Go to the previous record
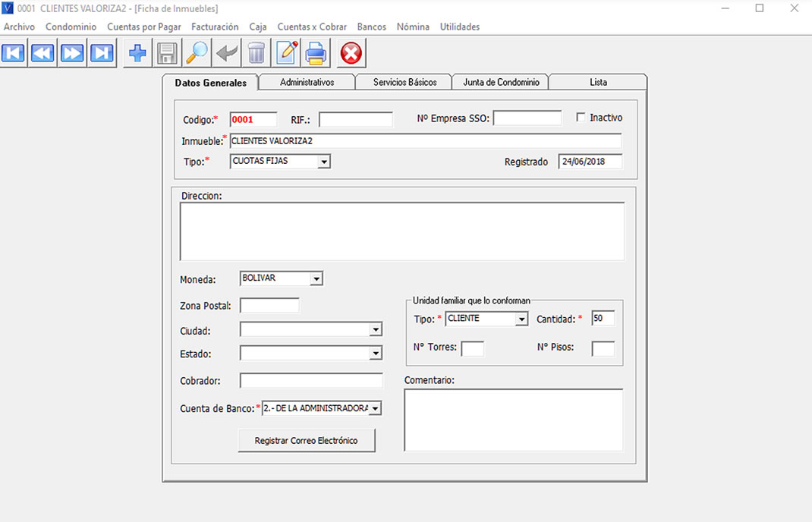 (x=42, y=53)
